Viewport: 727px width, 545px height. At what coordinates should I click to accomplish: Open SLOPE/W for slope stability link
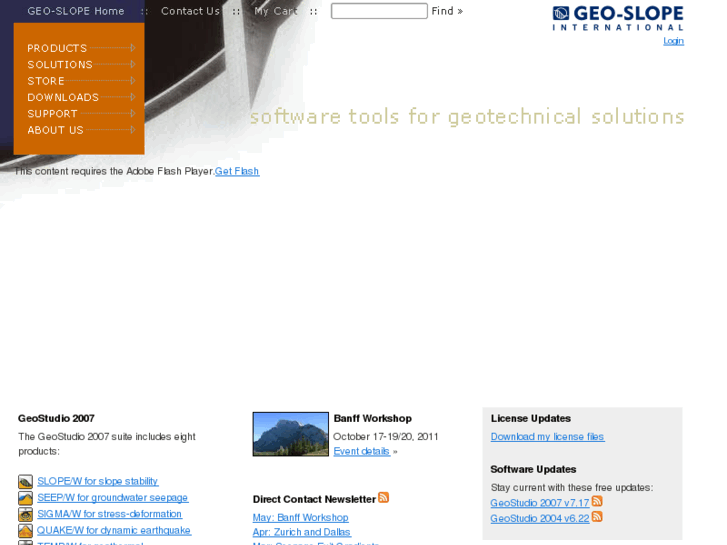pos(98,481)
